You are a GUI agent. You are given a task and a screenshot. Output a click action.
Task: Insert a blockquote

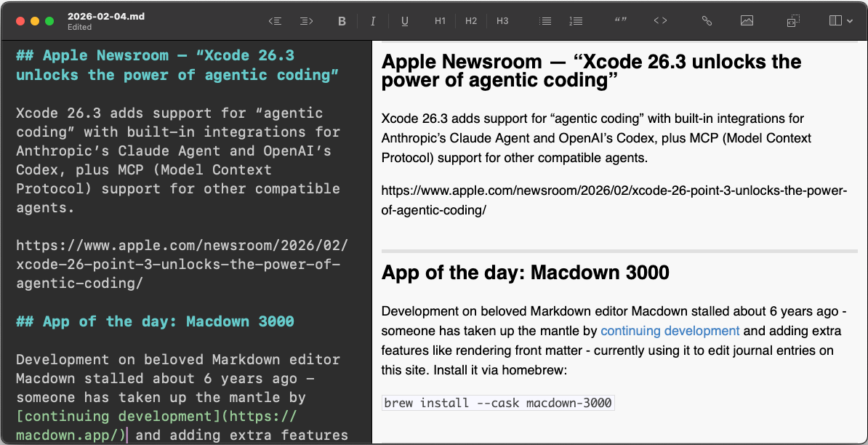pos(620,21)
